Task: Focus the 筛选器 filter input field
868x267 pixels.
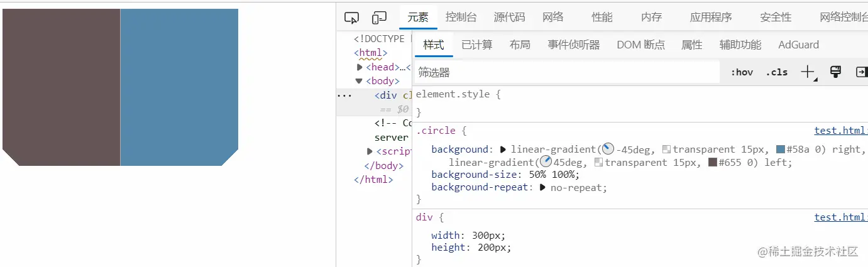Action: coord(566,72)
